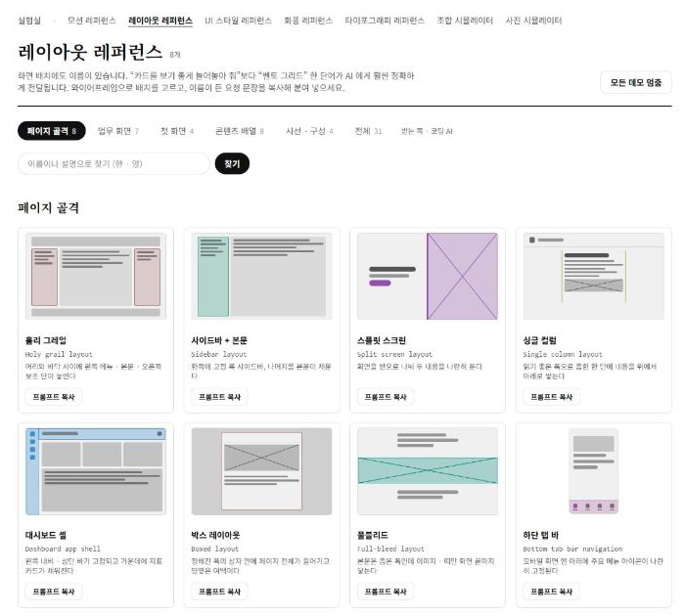This screenshot has width=685, height=616.
Task: Open the 실험실 link in the top navigation
Action: [29, 21]
